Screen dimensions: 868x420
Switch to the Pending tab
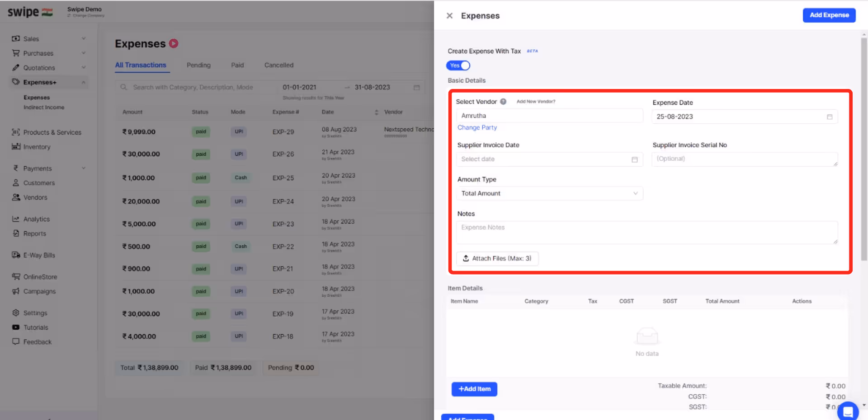tap(198, 65)
